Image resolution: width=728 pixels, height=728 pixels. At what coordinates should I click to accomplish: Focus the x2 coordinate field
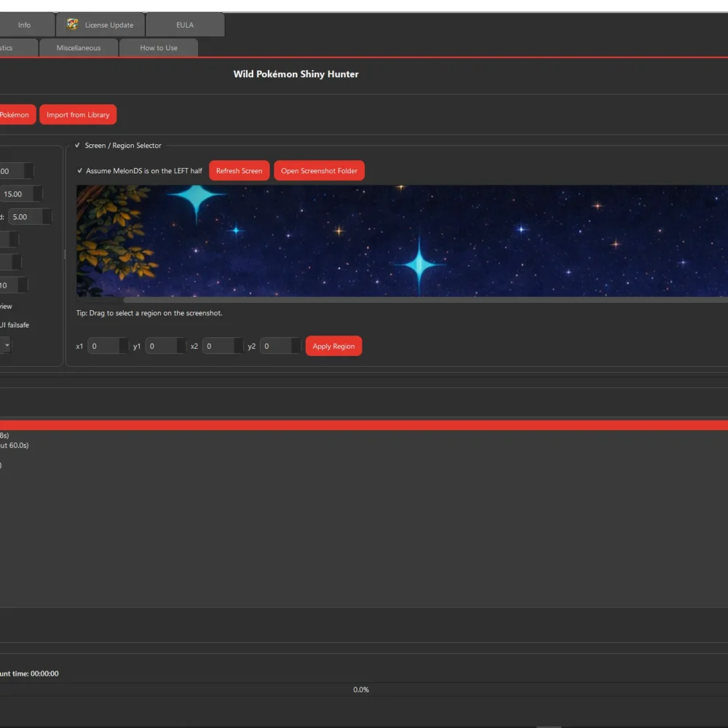coord(218,346)
